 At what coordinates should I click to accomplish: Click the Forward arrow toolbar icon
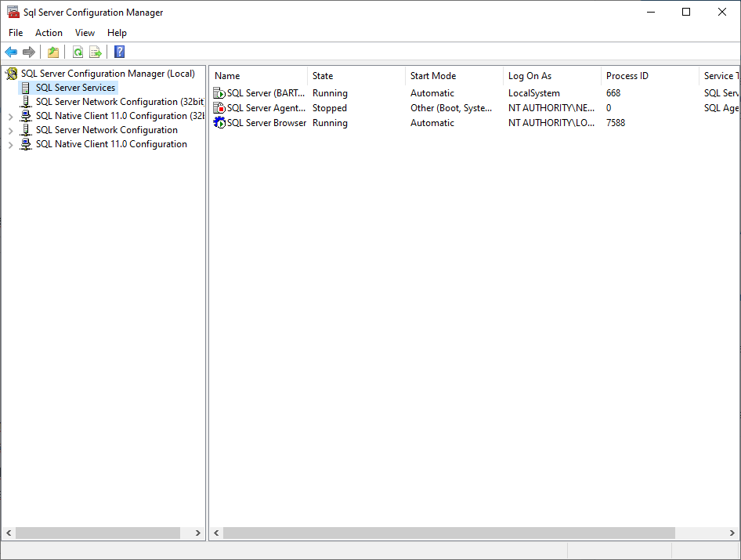tap(29, 52)
